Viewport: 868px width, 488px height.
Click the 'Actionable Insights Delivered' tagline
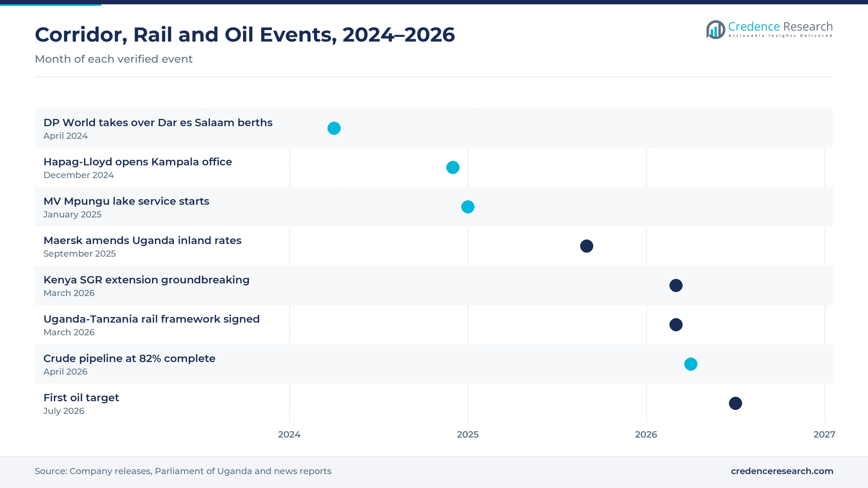(780, 36)
